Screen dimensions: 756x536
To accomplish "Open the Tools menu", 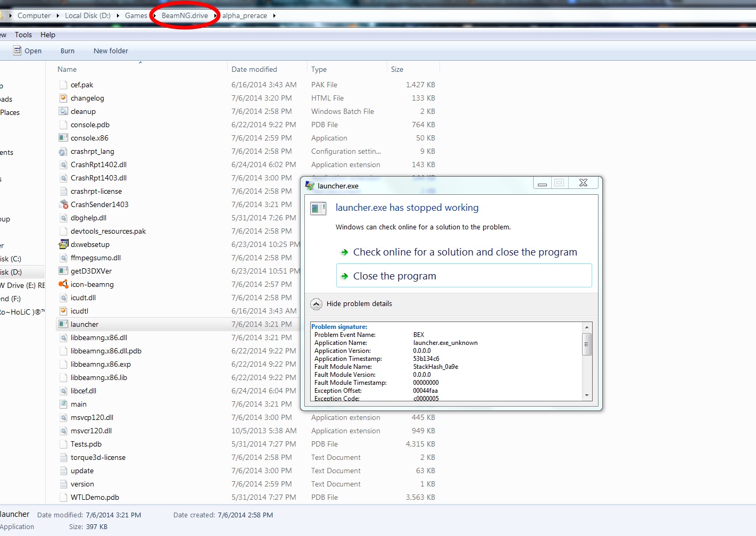I will click(23, 35).
